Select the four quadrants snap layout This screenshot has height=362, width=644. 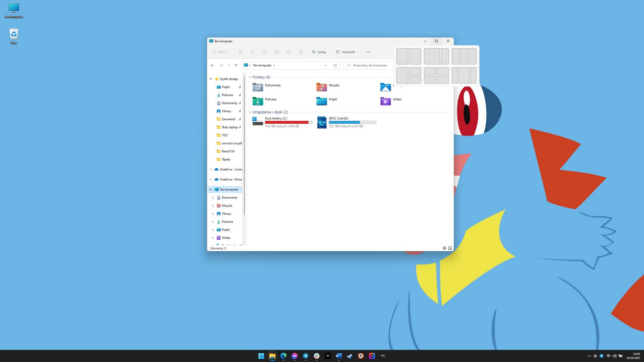pos(436,75)
